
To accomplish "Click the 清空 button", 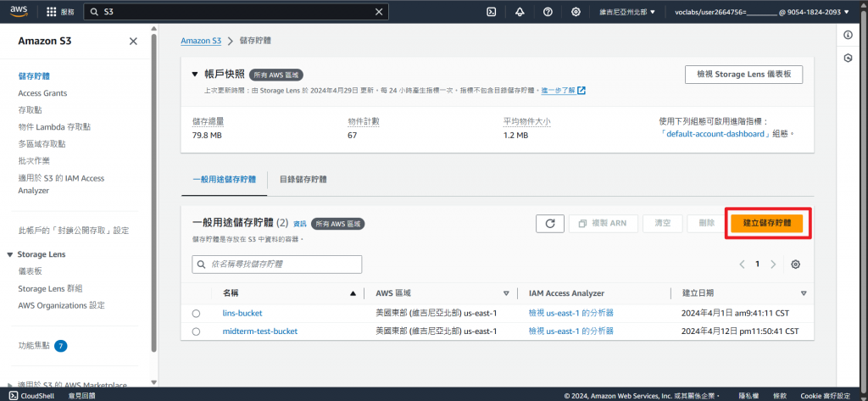I will 663,223.
